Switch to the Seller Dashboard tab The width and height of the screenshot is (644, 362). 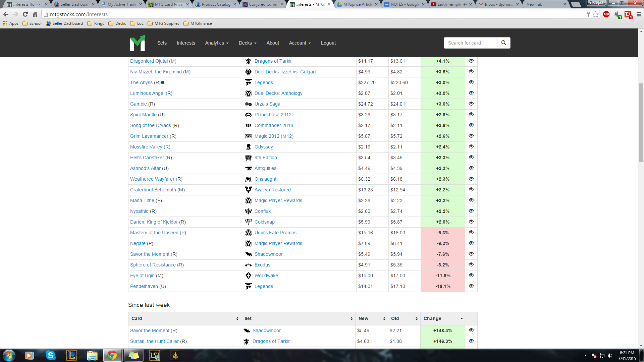coord(74,4)
